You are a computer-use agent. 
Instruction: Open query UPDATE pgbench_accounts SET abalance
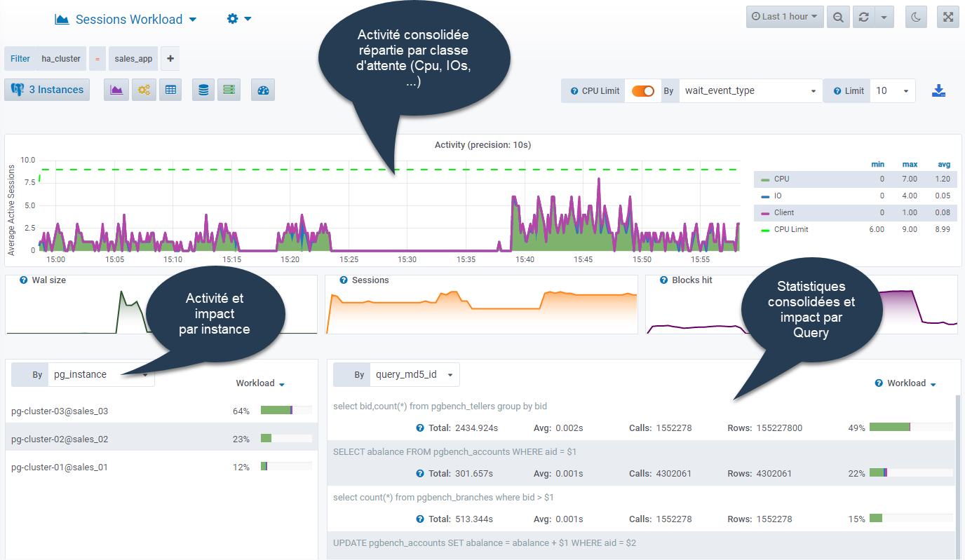(x=485, y=543)
